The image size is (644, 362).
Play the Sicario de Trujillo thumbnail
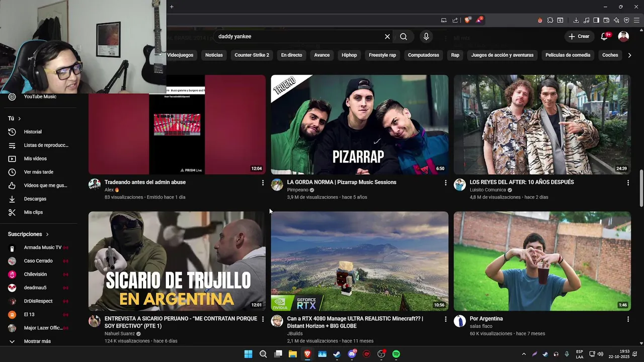coord(177,261)
